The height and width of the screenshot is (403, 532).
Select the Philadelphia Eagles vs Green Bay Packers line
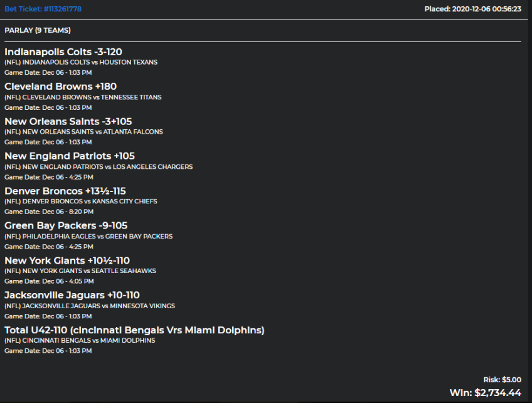88,236
